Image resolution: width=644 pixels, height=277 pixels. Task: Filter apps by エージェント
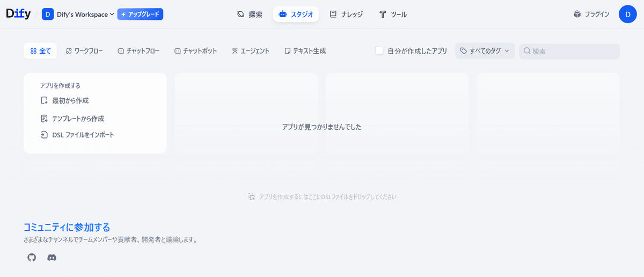(251, 51)
